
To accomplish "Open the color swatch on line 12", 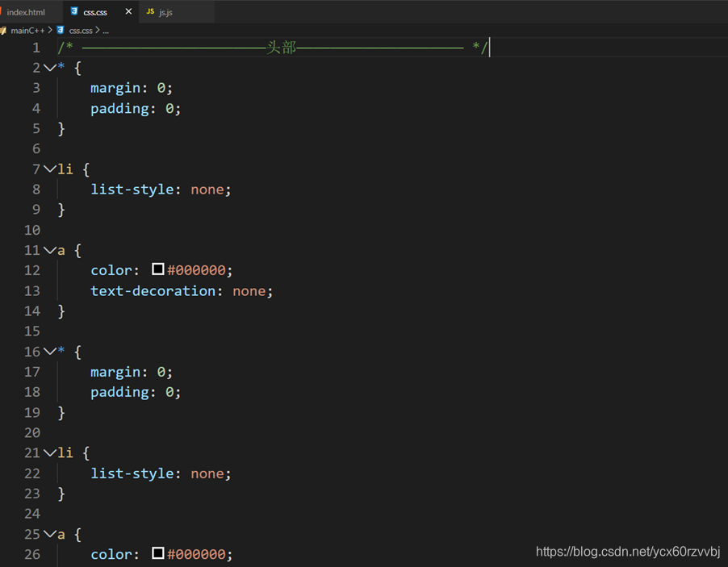I will click(158, 269).
